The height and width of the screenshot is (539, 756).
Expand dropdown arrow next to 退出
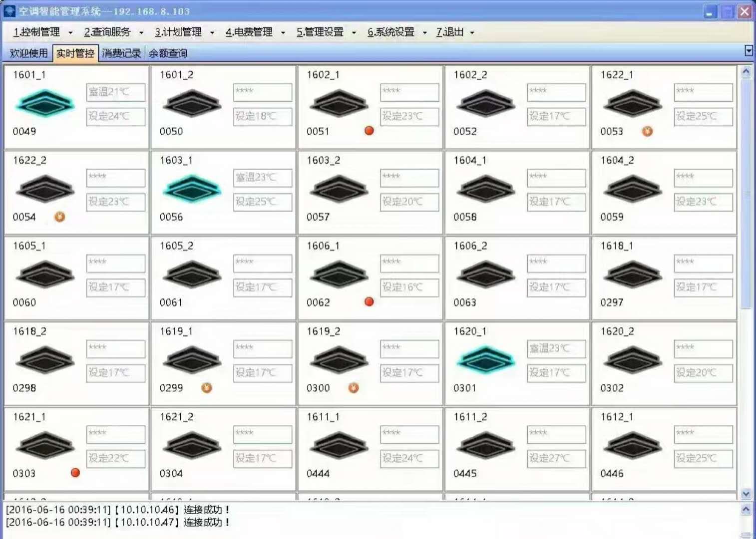click(472, 33)
